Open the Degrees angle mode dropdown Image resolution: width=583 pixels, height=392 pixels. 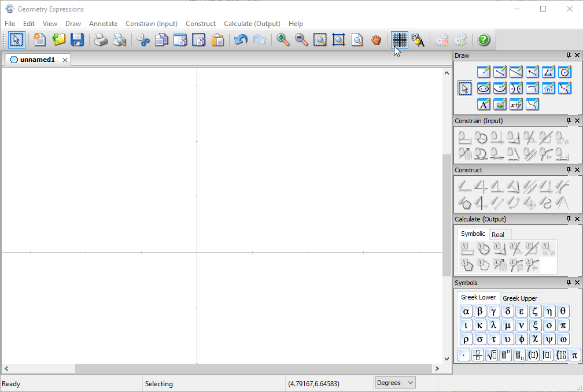pyautogui.click(x=395, y=383)
